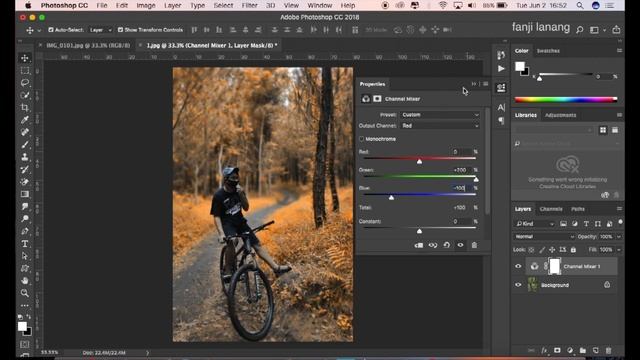
Task: Select the Brush tool
Action: [x=25, y=144]
